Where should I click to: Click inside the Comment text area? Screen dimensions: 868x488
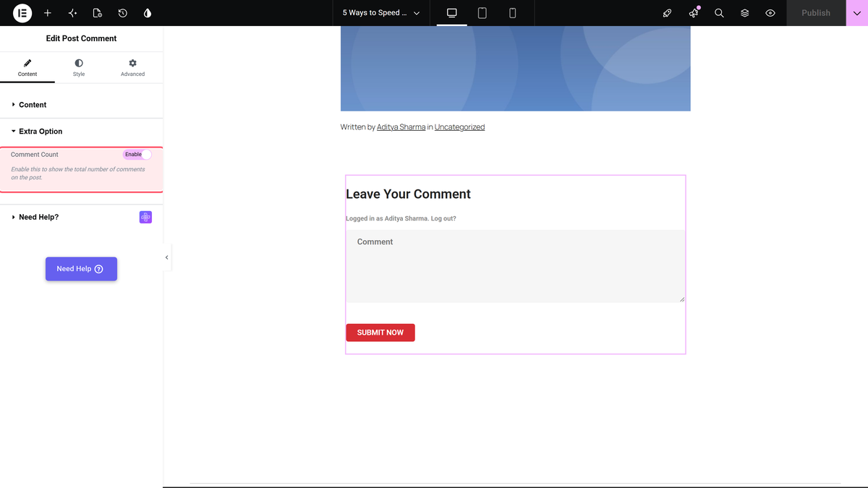click(x=516, y=266)
